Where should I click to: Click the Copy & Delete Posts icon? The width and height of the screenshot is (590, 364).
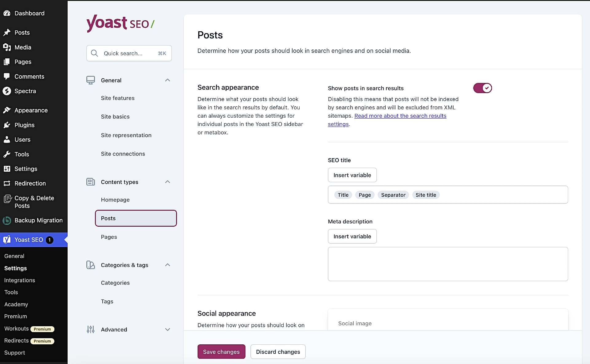(x=7, y=199)
